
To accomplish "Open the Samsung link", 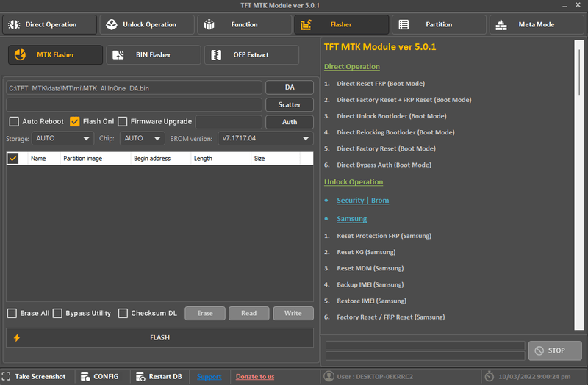I will (x=352, y=218).
